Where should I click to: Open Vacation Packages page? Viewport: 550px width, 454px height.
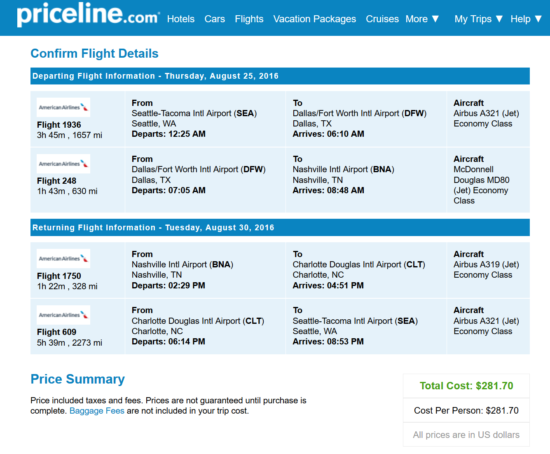(315, 19)
